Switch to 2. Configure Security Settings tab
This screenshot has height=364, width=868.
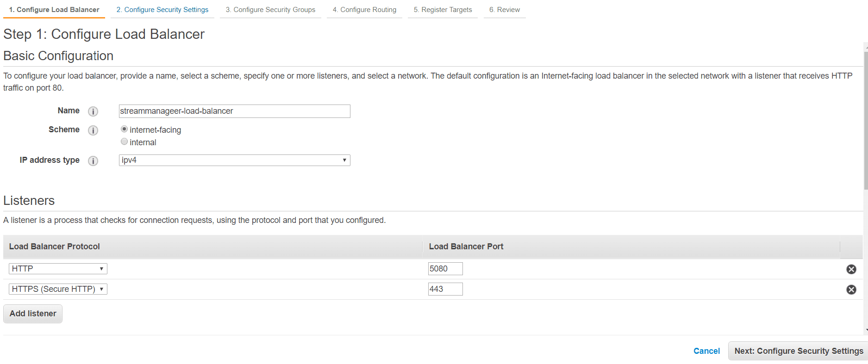[x=162, y=10]
